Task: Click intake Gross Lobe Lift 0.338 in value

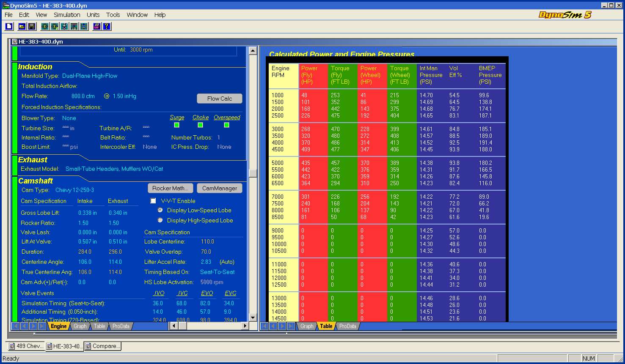Action: click(x=88, y=213)
